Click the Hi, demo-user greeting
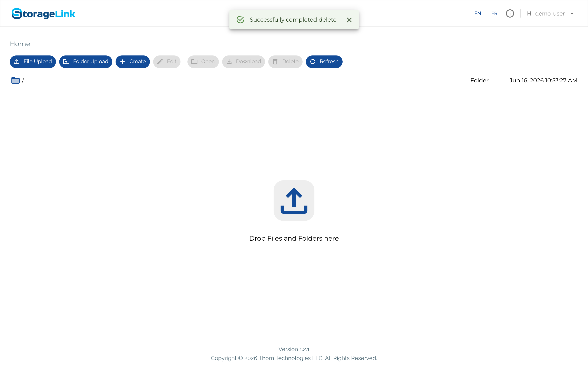 [546, 14]
